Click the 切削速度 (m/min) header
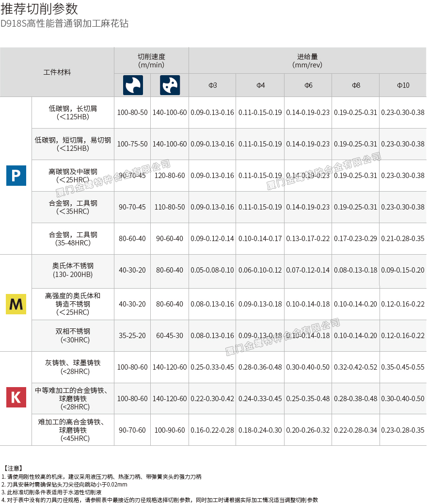Viewport: 428px width, 504px height. pyautogui.click(x=151, y=61)
